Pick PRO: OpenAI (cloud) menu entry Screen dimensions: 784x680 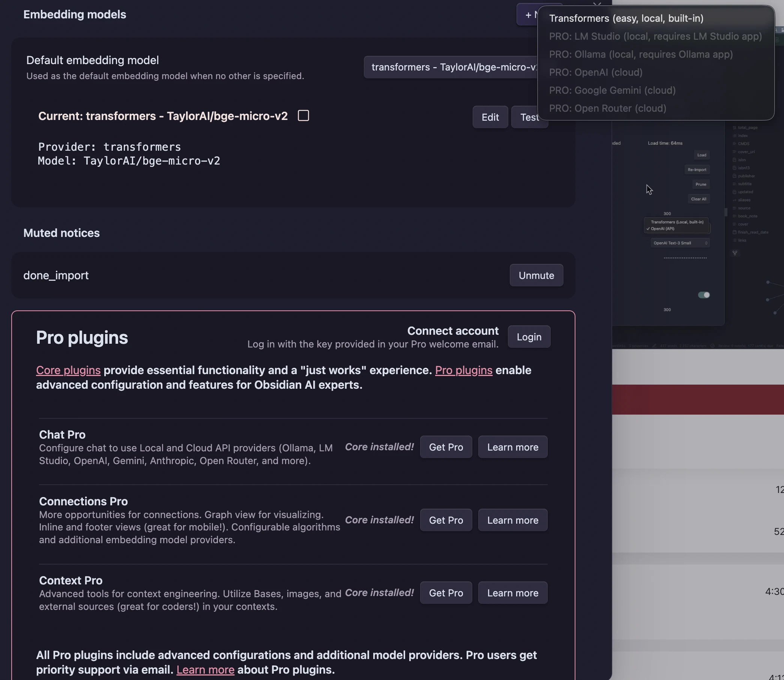595,72
